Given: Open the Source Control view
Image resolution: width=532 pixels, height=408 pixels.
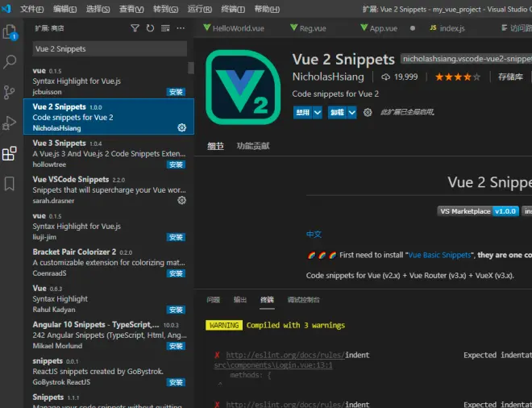Looking at the screenshot, I should 9,92.
